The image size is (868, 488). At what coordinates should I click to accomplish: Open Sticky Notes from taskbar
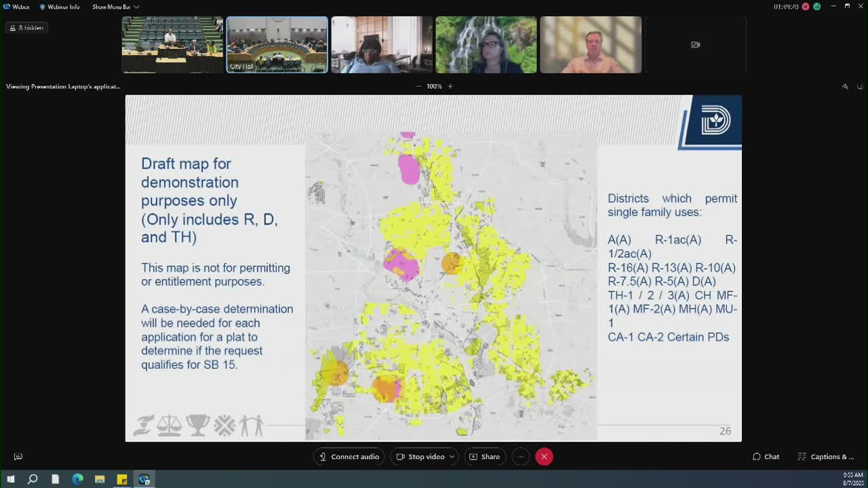122,479
